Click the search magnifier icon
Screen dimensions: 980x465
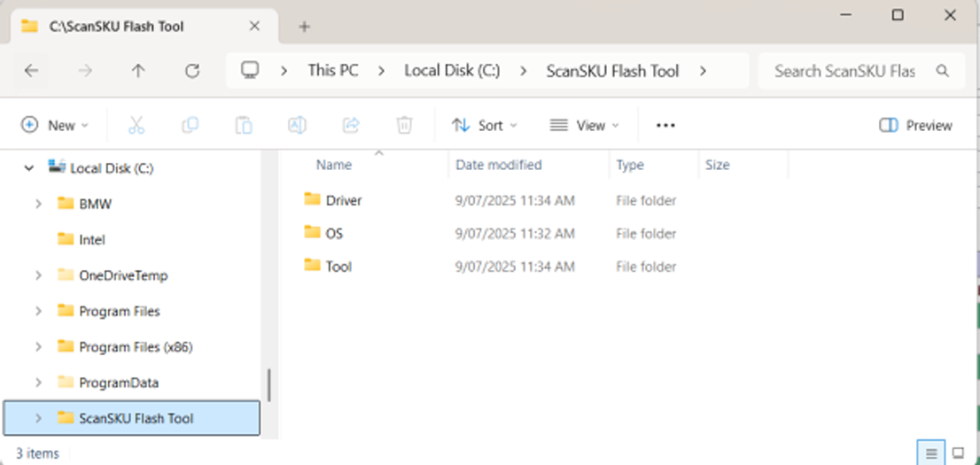(943, 71)
